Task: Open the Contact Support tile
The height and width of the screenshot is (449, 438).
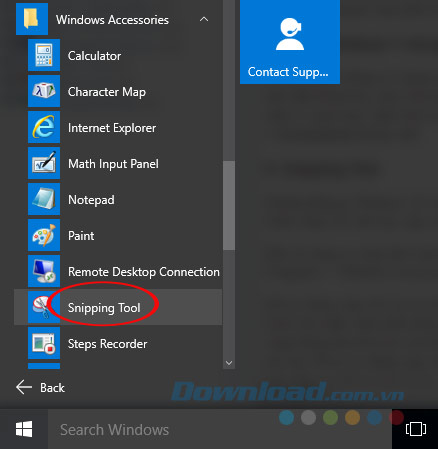Action: (x=290, y=42)
